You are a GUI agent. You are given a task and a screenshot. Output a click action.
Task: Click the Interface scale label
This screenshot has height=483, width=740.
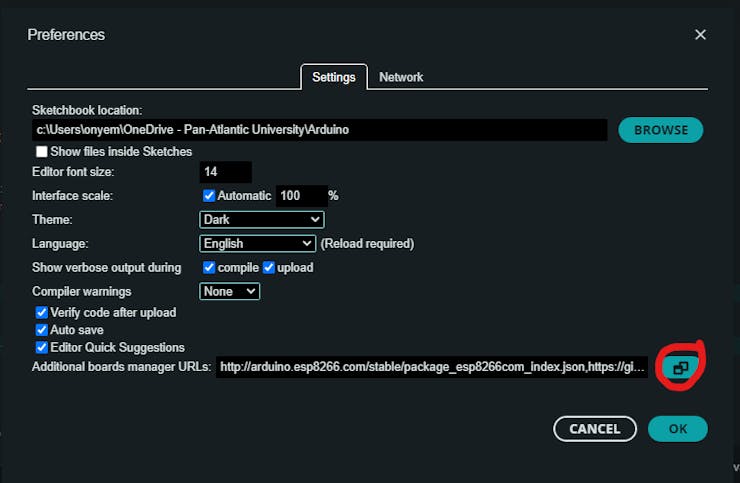click(x=72, y=195)
